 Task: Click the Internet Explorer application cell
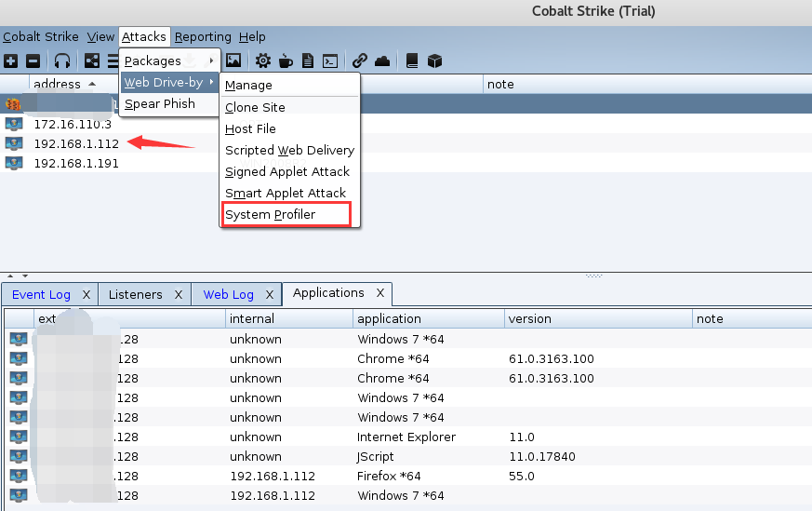(406, 437)
